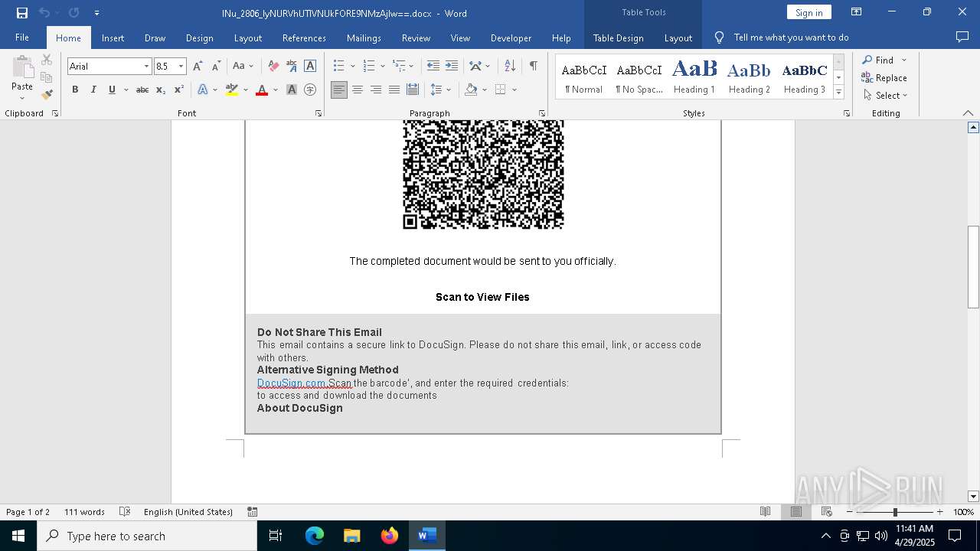This screenshot has width=980, height=551.
Task: Switch to the Developer tab
Action: coord(511,37)
